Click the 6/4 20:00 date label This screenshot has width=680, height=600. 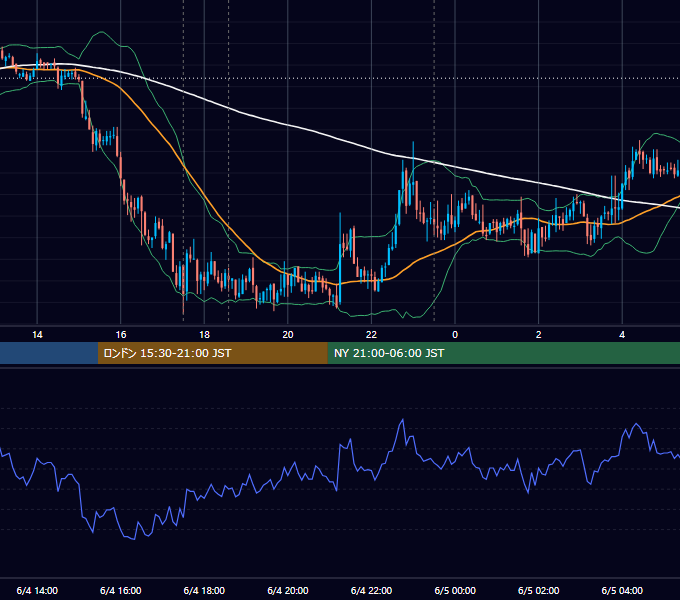(x=288, y=590)
